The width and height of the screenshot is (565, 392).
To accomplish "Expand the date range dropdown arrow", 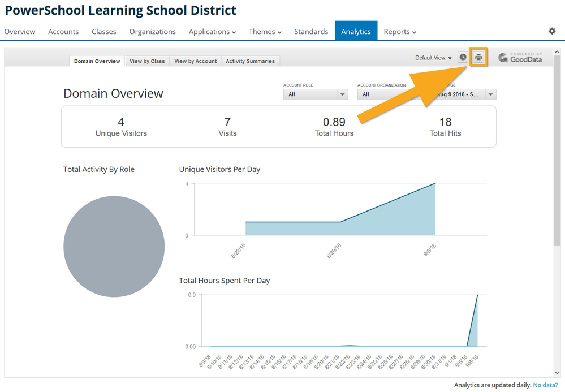I will pyautogui.click(x=490, y=94).
